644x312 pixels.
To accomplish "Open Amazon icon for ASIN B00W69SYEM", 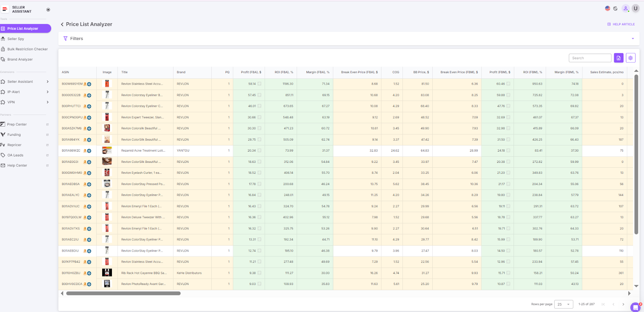I will tap(85, 84).
